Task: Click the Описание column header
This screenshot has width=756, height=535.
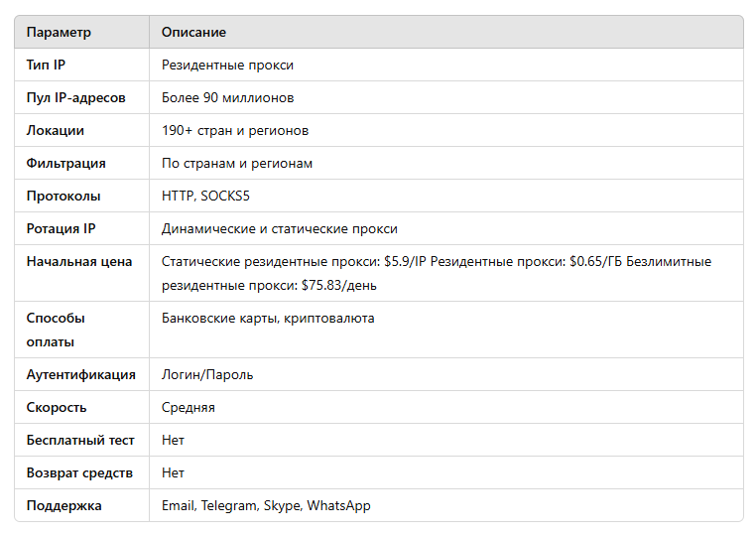Action: click(x=193, y=33)
